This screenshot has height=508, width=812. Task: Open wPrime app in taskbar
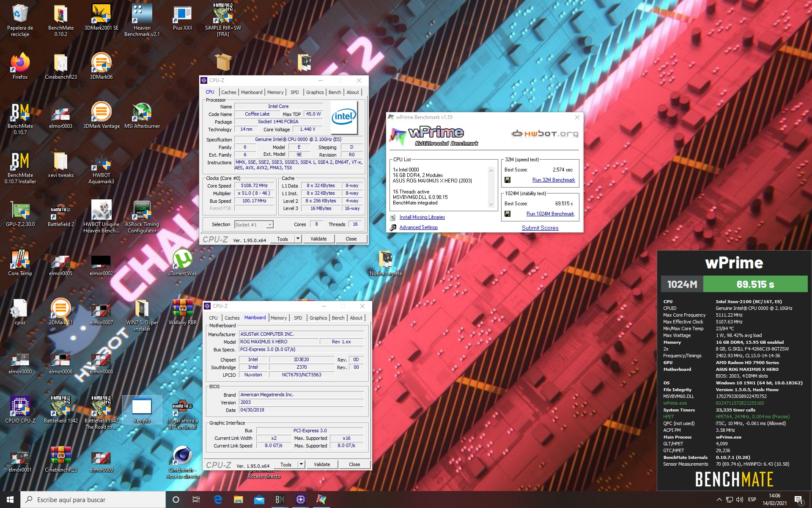click(321, 500)
